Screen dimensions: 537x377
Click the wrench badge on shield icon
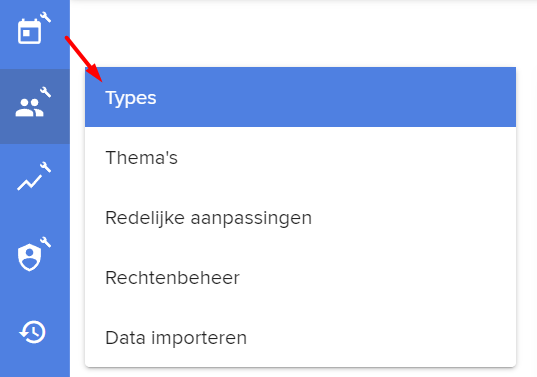click(x=46, y=242)
